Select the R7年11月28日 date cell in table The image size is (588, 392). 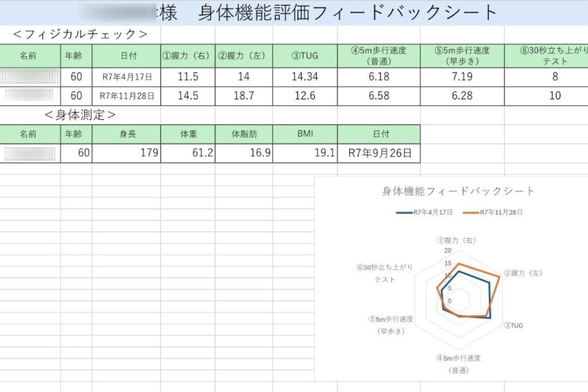click(126, 96)
